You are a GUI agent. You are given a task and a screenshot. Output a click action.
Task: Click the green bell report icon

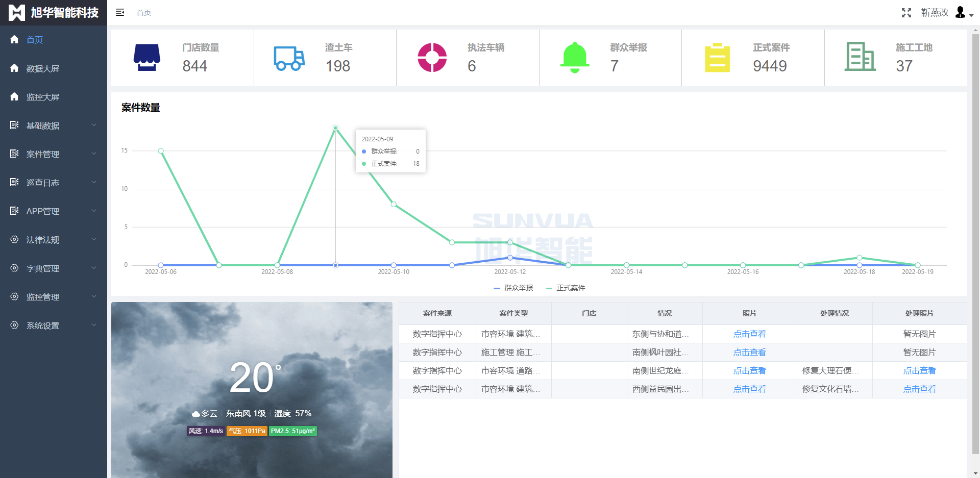(x=575, y=57)
